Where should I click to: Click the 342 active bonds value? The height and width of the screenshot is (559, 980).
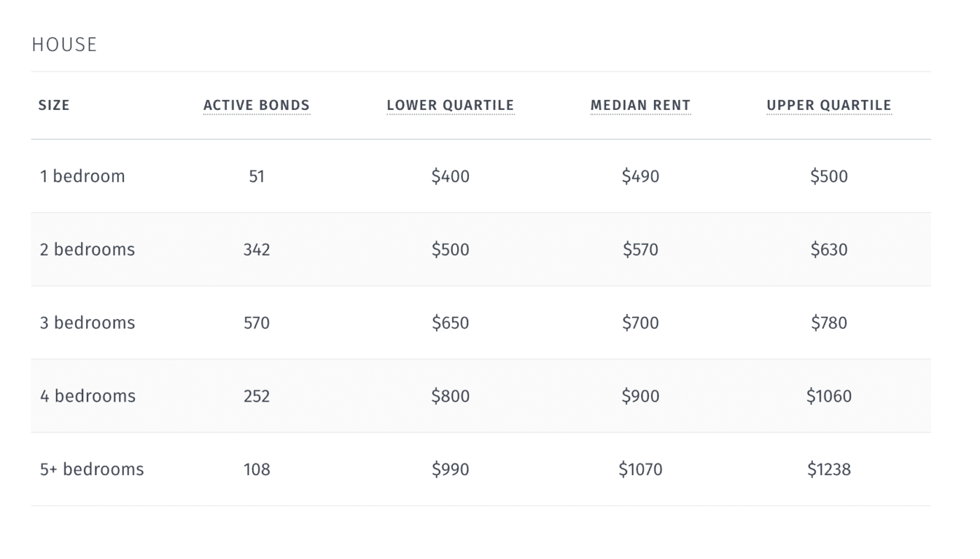point(256,250)
